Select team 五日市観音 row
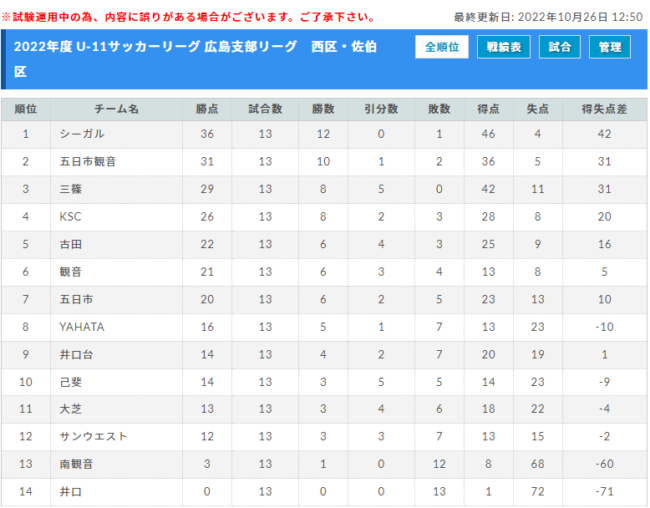The width and height of the screenshot is (650, 508). pyautogui.click(x=324, y=161)
